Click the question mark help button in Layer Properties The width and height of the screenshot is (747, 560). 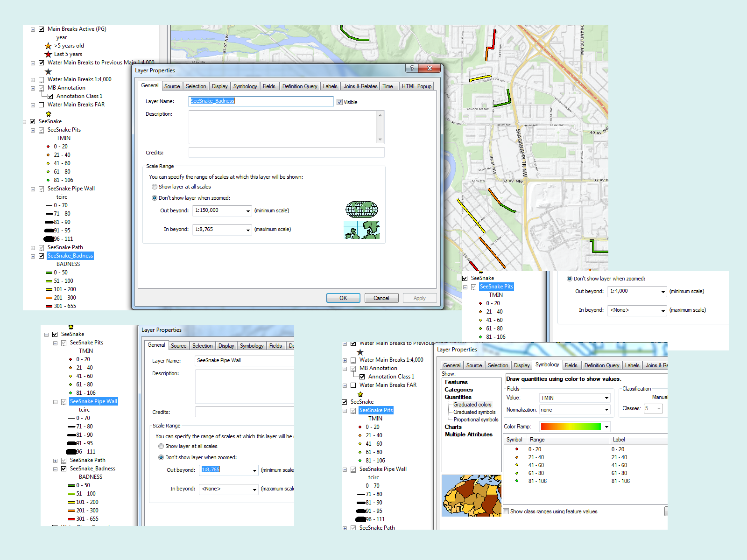[x=412, y=68]
